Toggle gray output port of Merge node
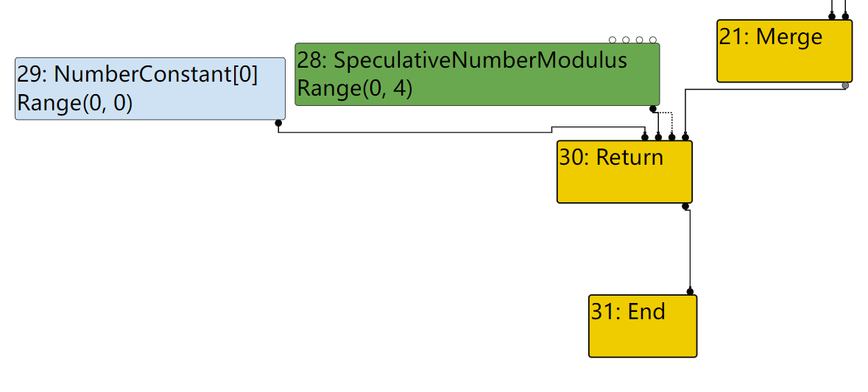 pyautogui.click(x=845, y=85)
